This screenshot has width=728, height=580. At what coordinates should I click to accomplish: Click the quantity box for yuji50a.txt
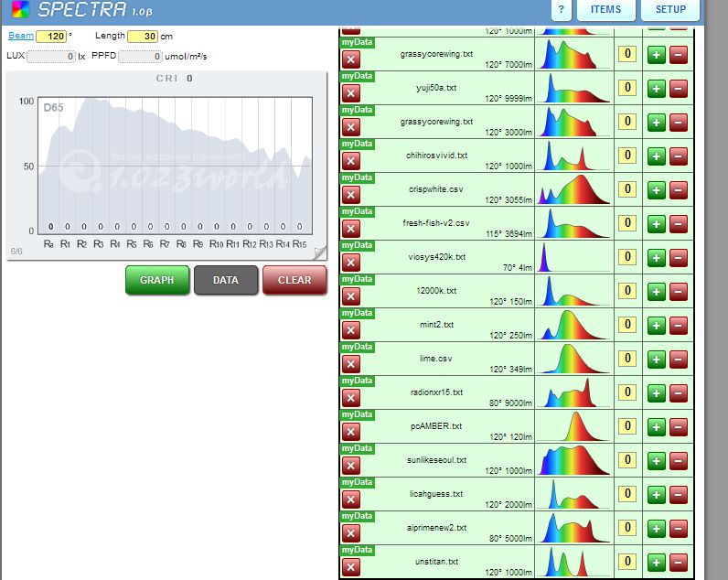tap(627, 87)
